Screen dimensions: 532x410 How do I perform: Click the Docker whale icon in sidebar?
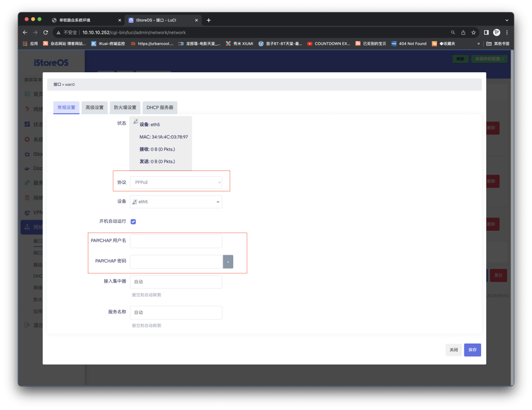(28, 168)
